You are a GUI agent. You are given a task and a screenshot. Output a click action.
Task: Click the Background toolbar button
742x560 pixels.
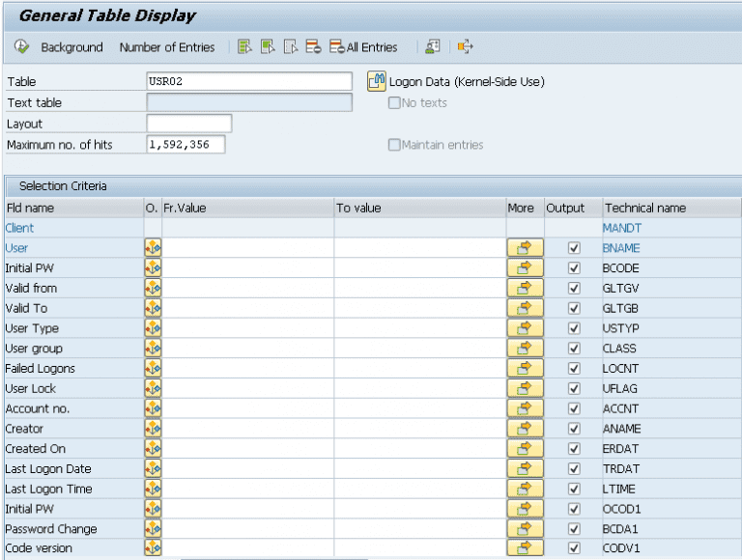[71, 47]
